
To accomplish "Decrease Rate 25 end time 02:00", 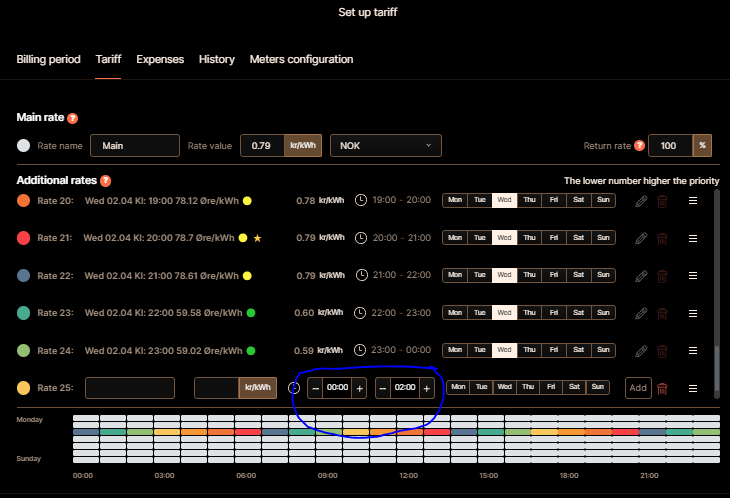I will point(383,388).
